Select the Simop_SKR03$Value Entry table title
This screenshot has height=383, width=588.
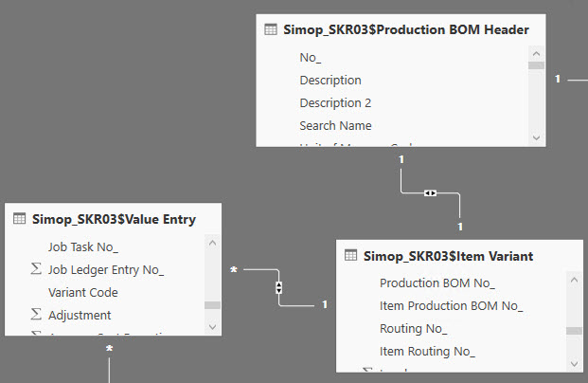pos(114,219)
